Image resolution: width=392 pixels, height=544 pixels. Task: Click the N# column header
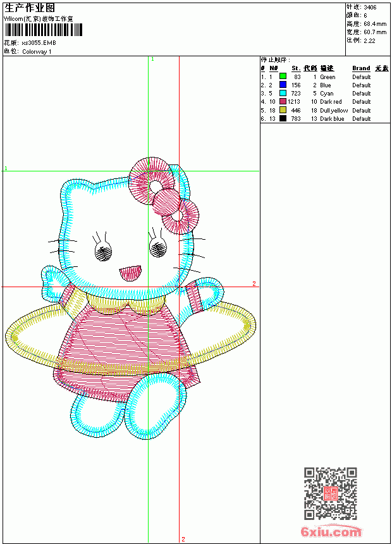tap(274, 68)
